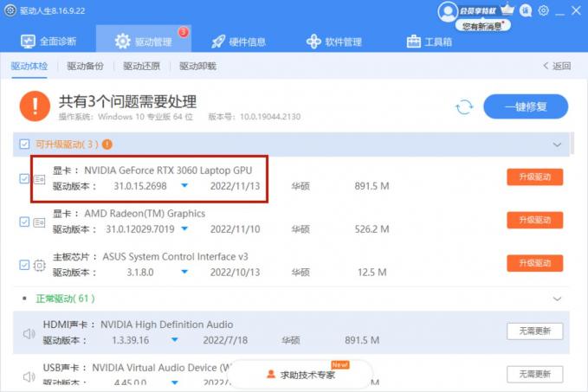Screen dimensions: 588x392
Task: Click the 可升级驱动( 3 ) heading text
Action: tap(68, 145)
